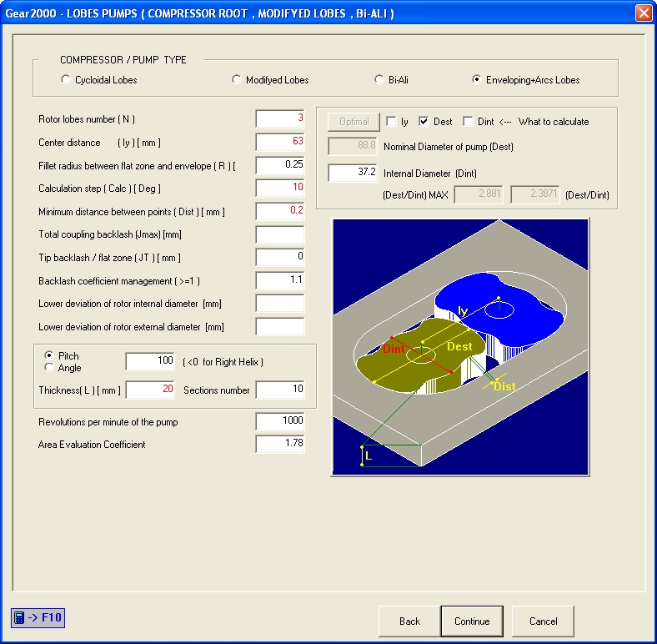Screen dimensions: 657x644
Task: Close the Gear2000 lobes pumps dialog
Action: tap(644, 13)
